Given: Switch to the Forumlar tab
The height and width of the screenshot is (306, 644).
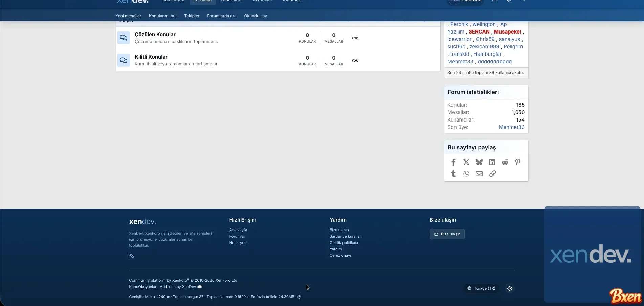Looking at the screenshot, I should (x=202, y=1).
